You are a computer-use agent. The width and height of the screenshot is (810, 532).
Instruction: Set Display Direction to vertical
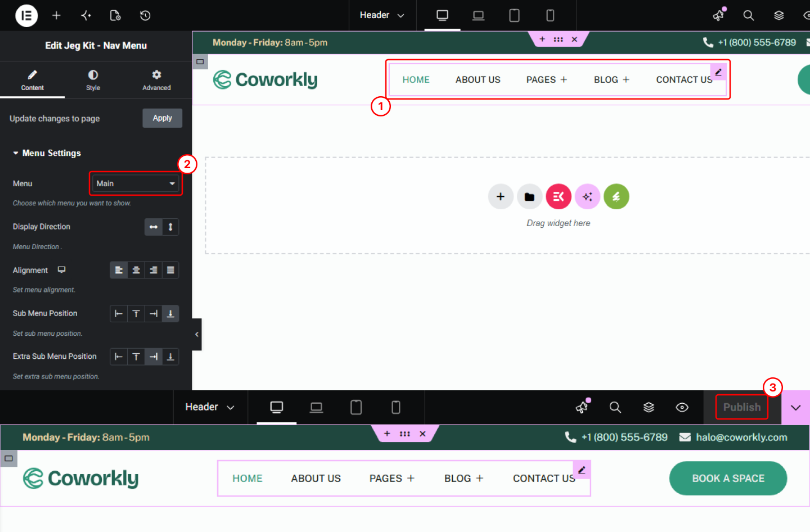(170, 227)
